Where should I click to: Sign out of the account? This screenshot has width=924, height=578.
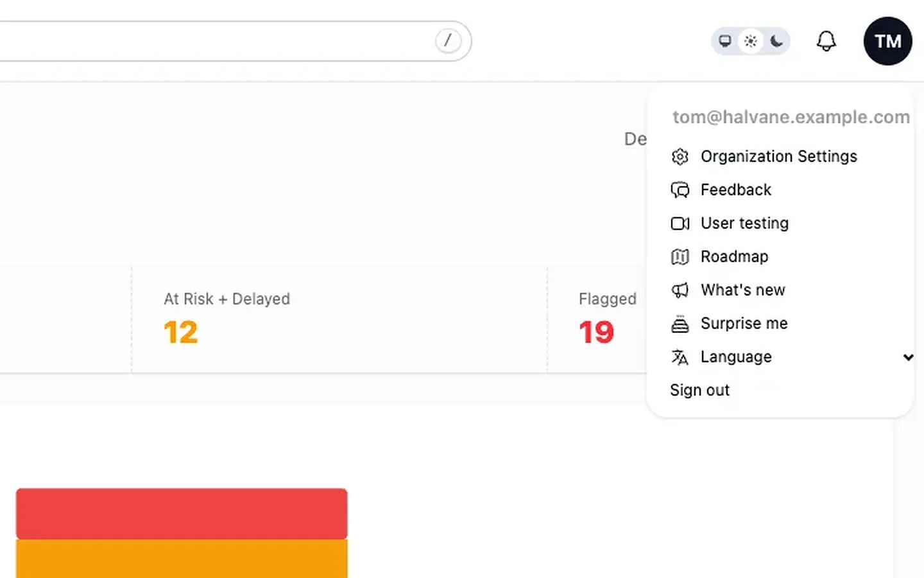pyautogui.click(x=700, y=390)
